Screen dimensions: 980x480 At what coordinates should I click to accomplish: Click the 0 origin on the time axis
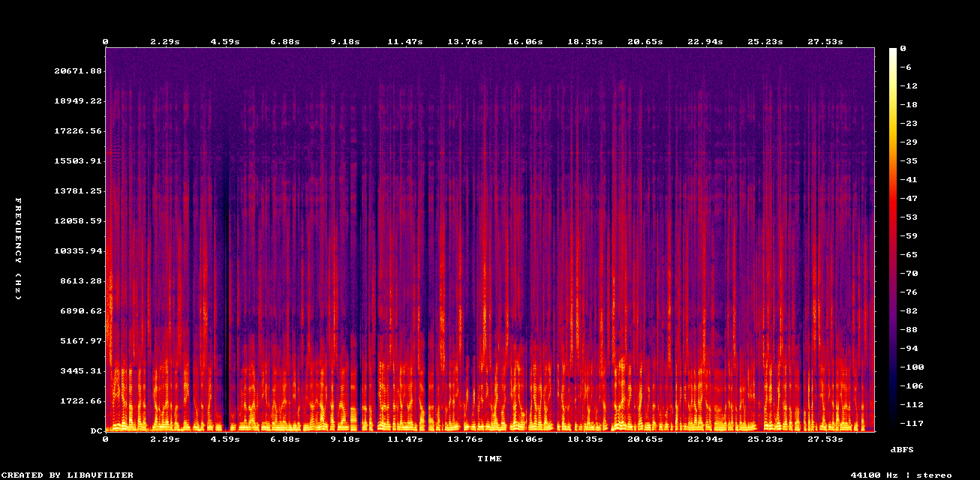click(106, 41)
